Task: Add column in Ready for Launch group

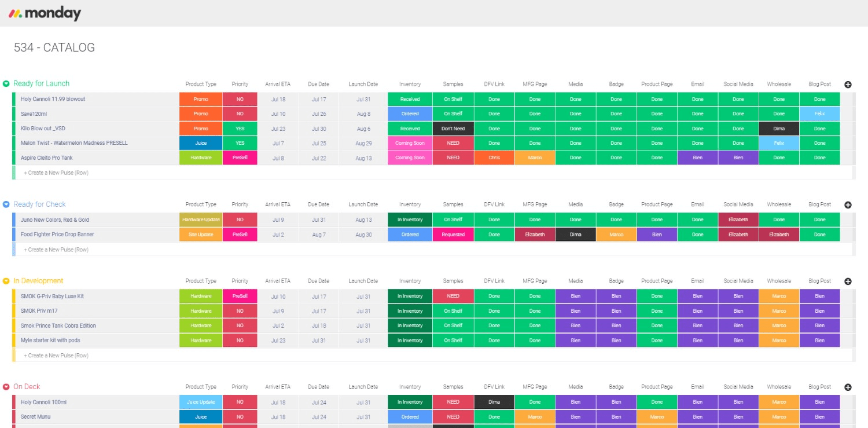Action: pos(848,85)
